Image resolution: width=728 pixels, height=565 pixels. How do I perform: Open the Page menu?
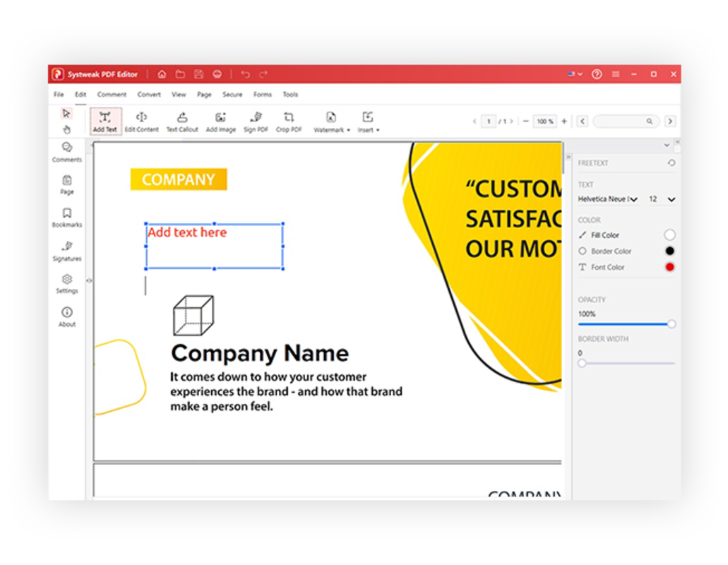[204, 94]
